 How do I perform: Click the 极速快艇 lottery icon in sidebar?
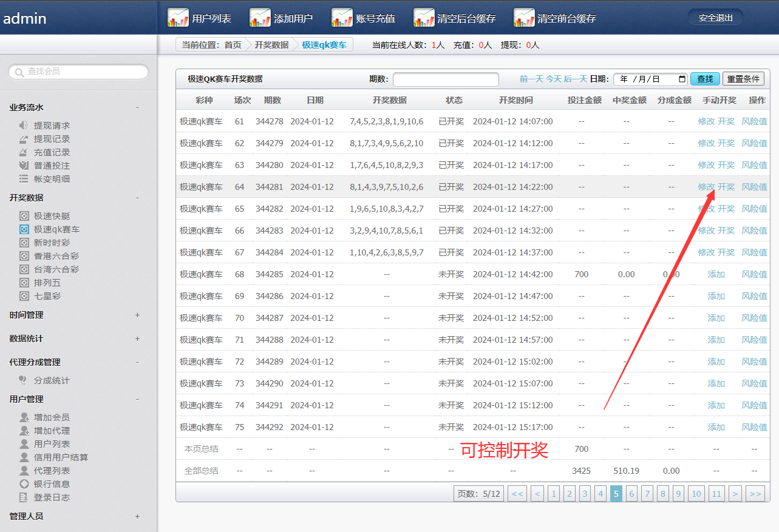(x=24, y=216)
